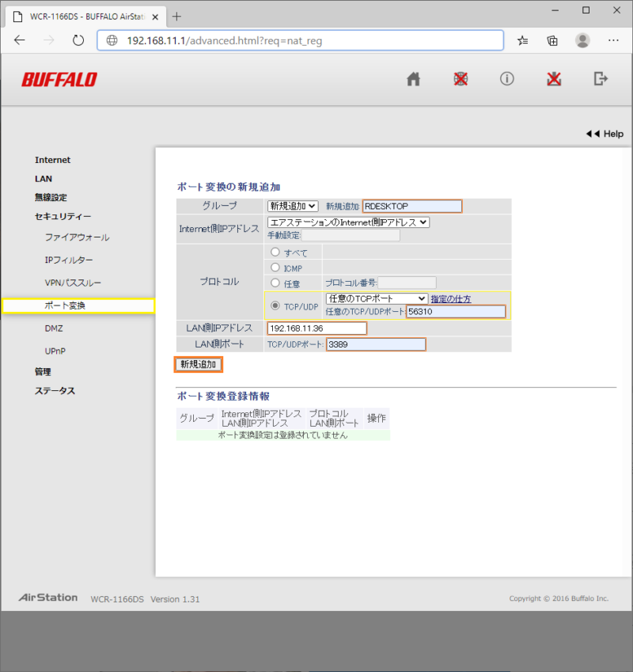633x672 pixels.
Task: Click the WCR-1166DS Version 1.31 text
Action: pos(145,599)
